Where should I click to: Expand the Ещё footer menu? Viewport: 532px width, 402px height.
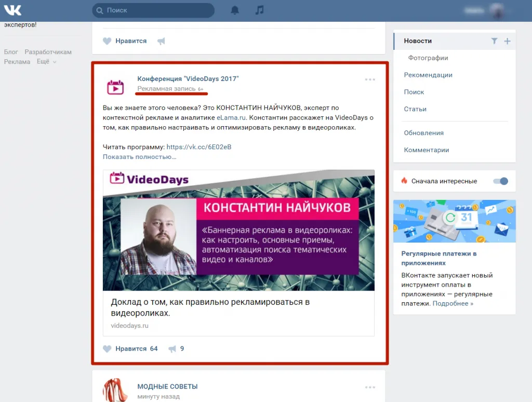(46, 61)
